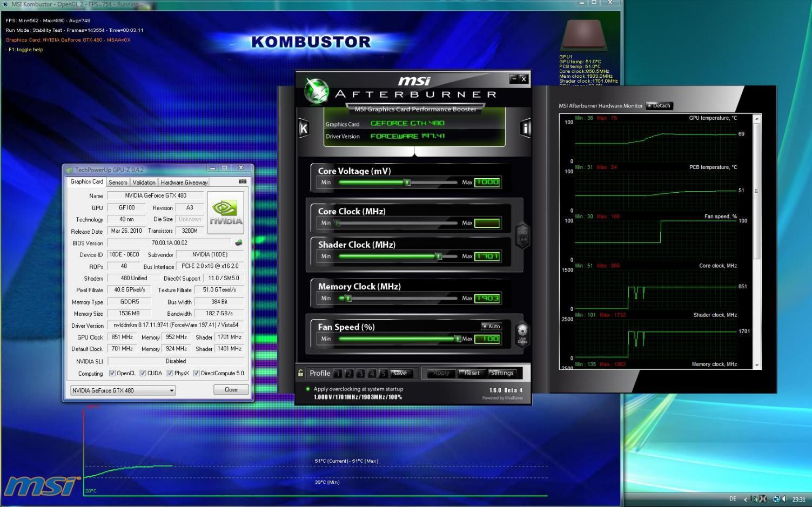The width and height of the screenshot is (812, 507).
Task: Click the Bus Interface field in GPU-Z
Action: click(x=210, y=266)
